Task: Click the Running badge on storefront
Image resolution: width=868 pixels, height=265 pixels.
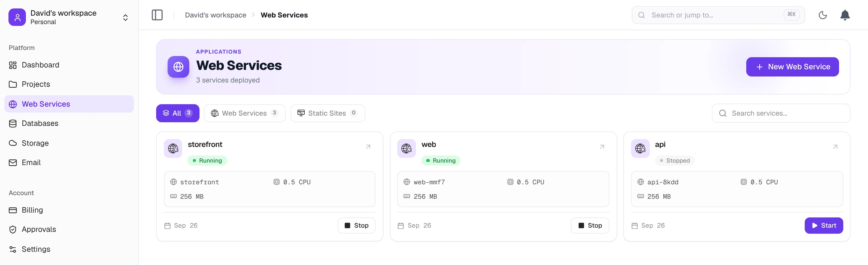Action: [207, 161]
